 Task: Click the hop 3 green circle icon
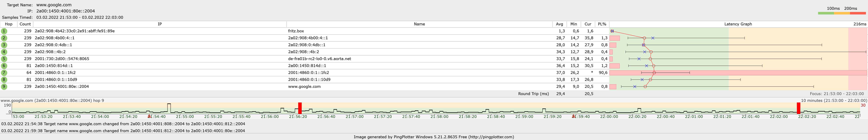coord(4,45)
